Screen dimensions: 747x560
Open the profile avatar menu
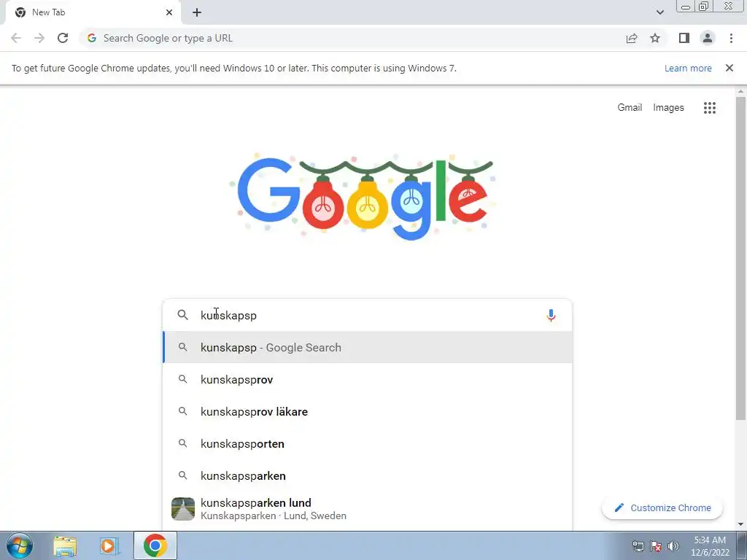[708, 38]
